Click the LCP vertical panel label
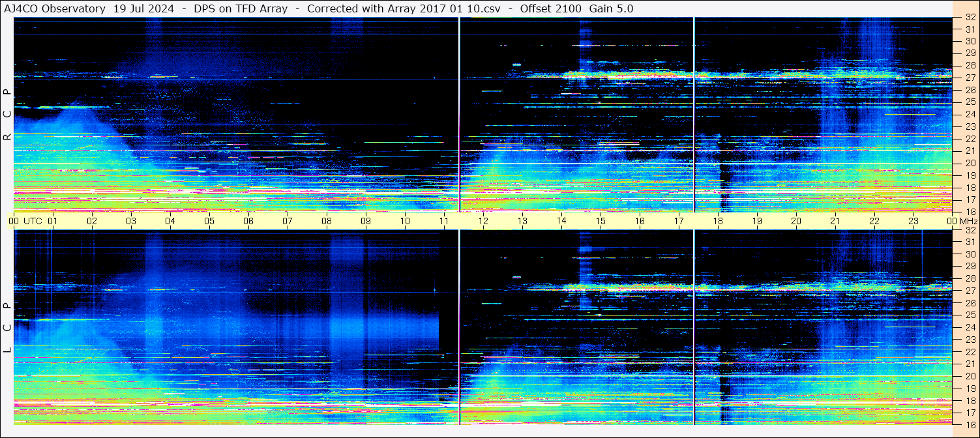This screenshot has height=438, width=980. (7, 327)
